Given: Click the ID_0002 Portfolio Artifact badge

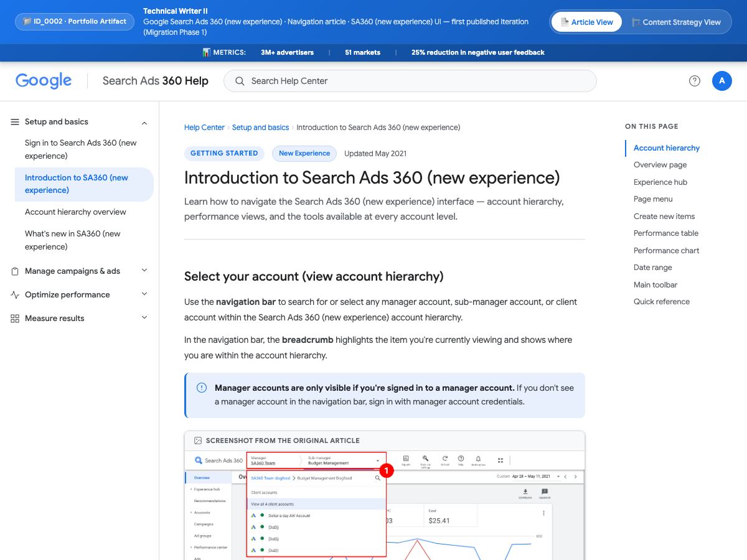Looking at the screenshot, I should coord(74,22).
